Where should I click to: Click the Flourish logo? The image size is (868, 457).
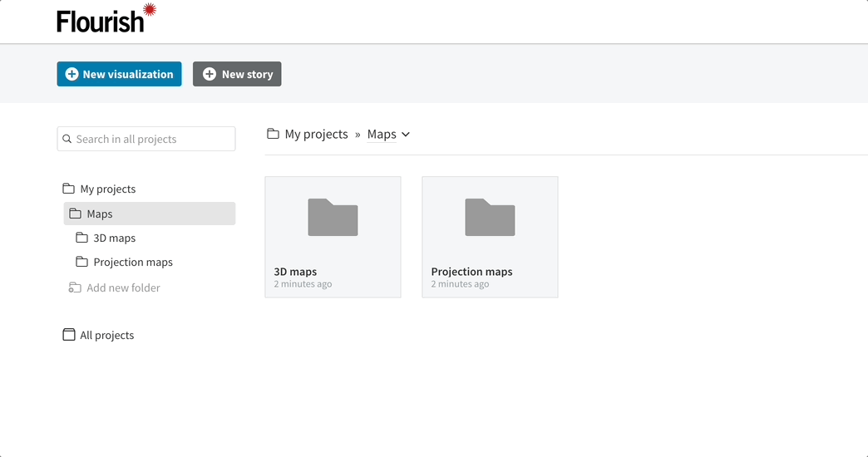pos(106,18)
